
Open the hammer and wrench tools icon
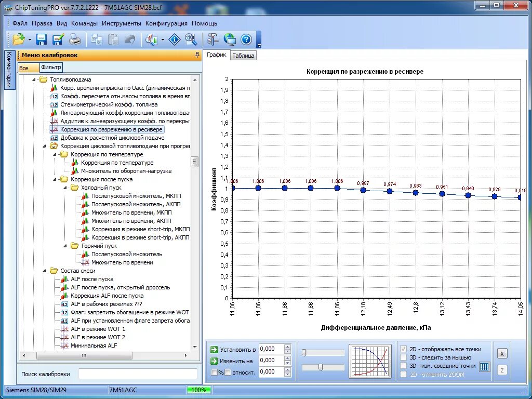click(212, 39)
